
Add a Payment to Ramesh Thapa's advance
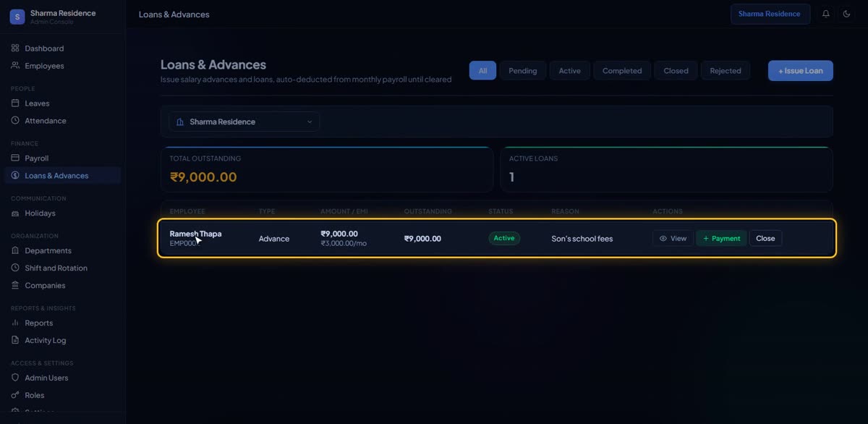tap(721, 238)
